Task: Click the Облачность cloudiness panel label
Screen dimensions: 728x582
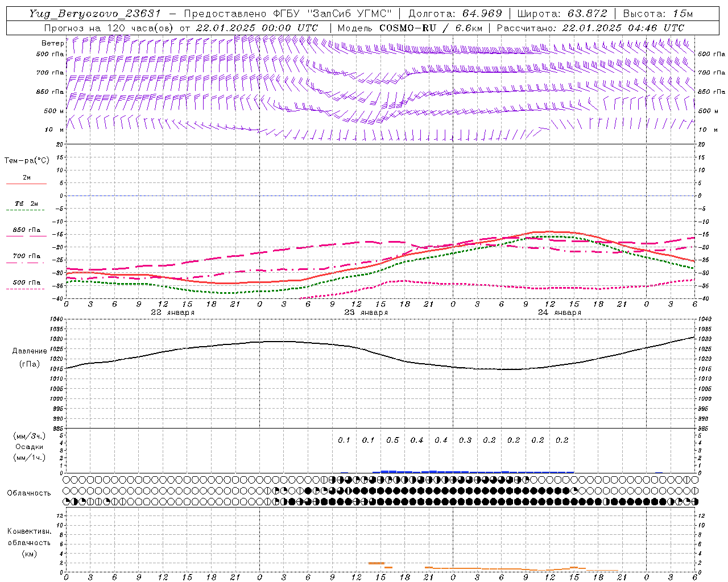Action: click(29, 493)
